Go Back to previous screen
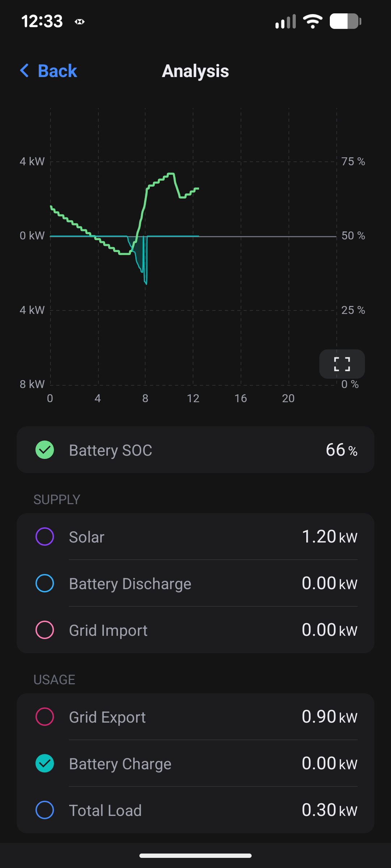This screenshot has width=391, height=868. pos(48,71)
